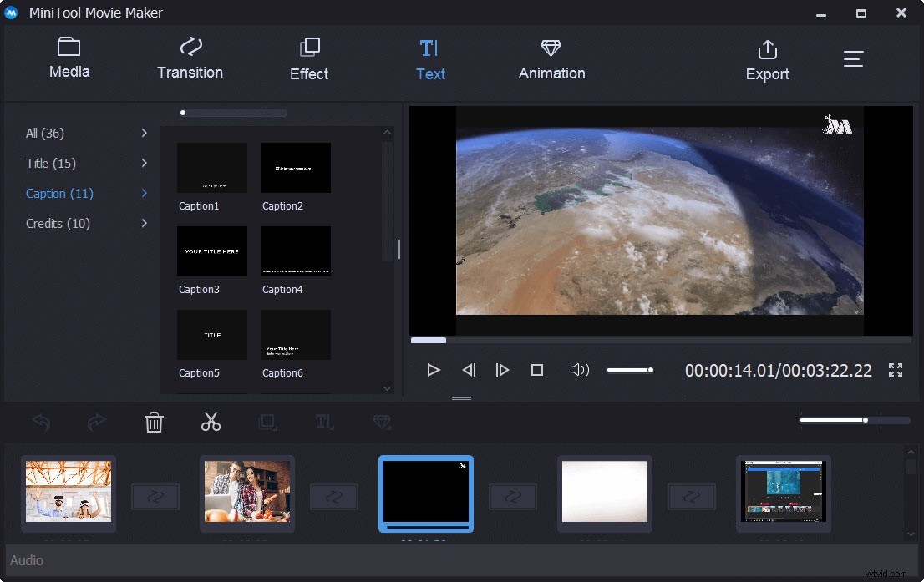
Task: Click the Media library button
Action: click(x=69, y=58)
